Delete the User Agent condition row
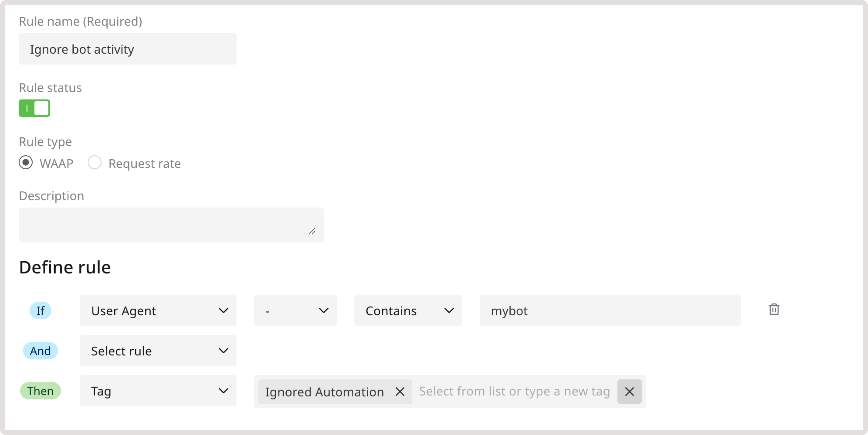The image size is (868, 435). click(x=774, y=309)
